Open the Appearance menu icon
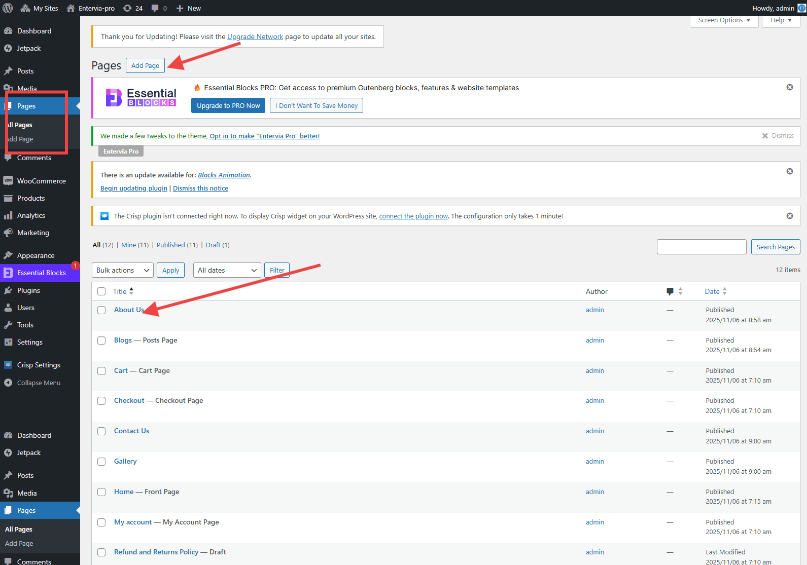 (x=8, y=256)
